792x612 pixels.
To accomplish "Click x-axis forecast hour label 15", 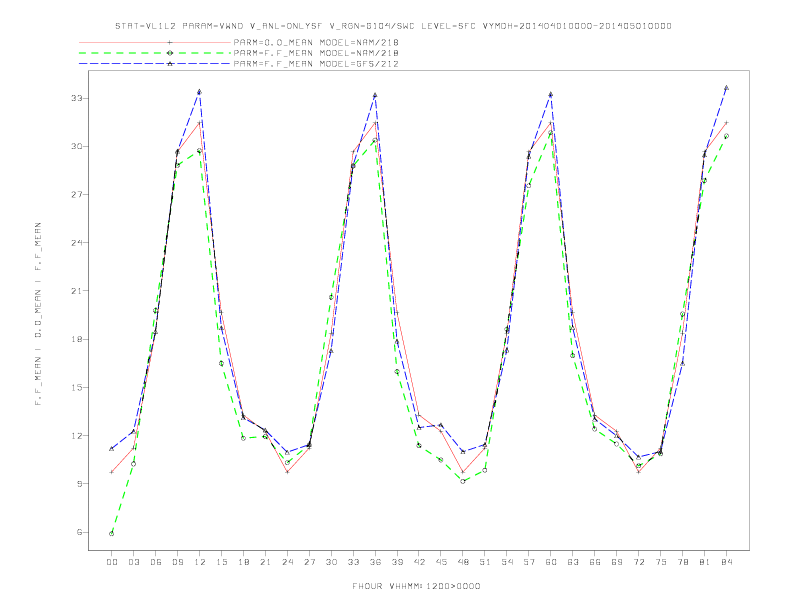I will click(x=221, y=562).
